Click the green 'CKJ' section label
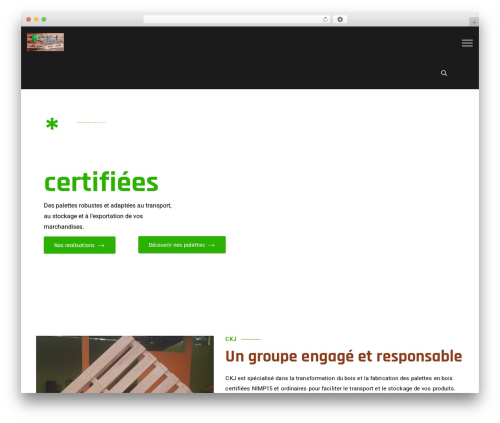The width and height of the screenshot is (500, 423). click(231, 339)
